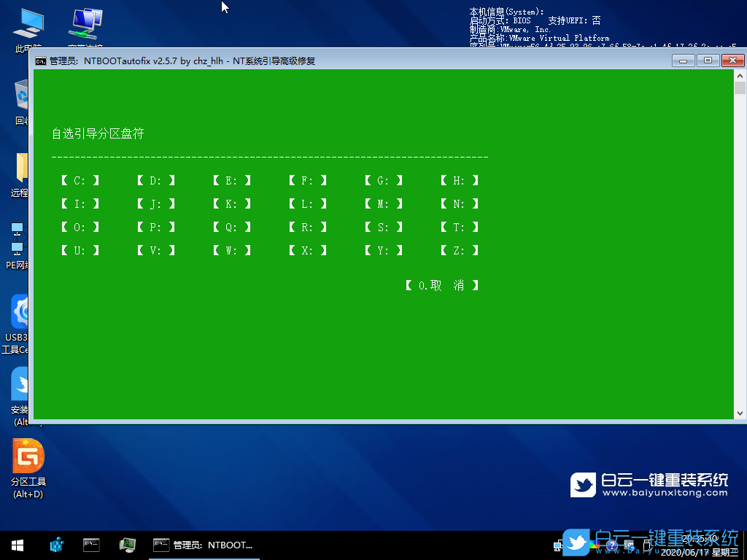The width and height of the screenshot is (747, 560).
Task: Select the Z: drive letter
Action: (x=460, y=251)
